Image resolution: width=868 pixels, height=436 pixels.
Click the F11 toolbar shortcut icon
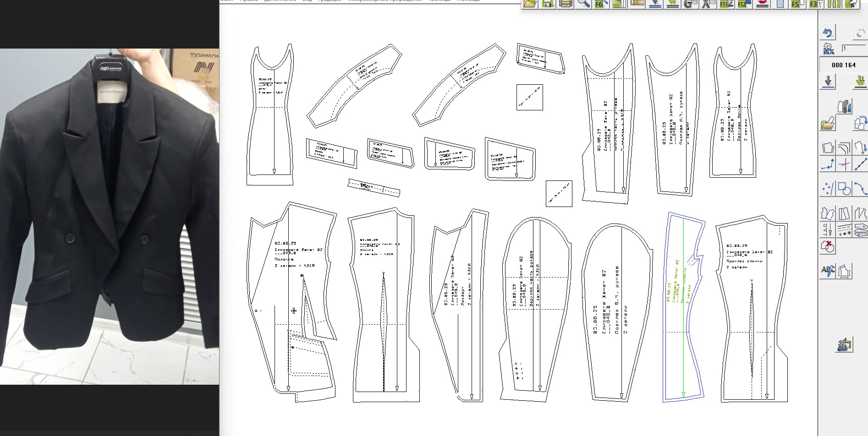(726, 4)
